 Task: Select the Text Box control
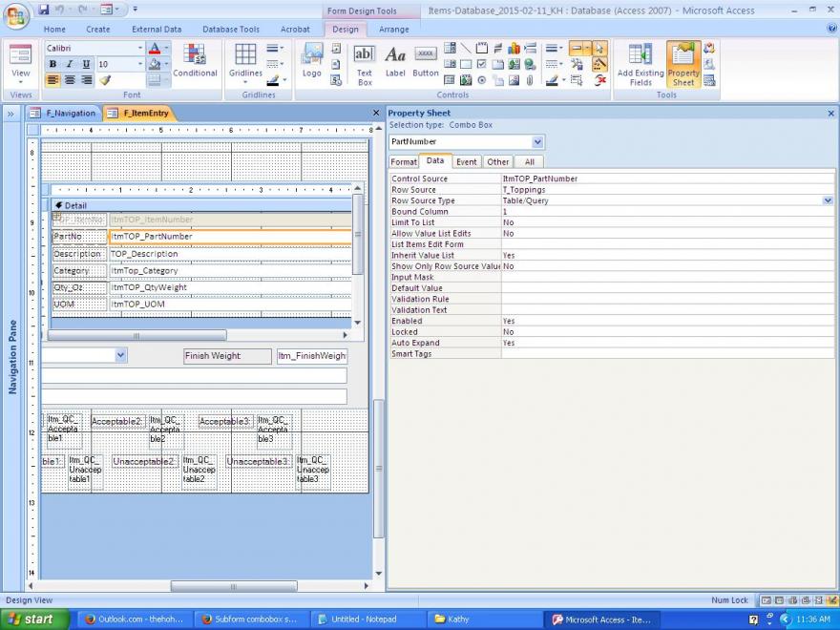click(365, 64)
